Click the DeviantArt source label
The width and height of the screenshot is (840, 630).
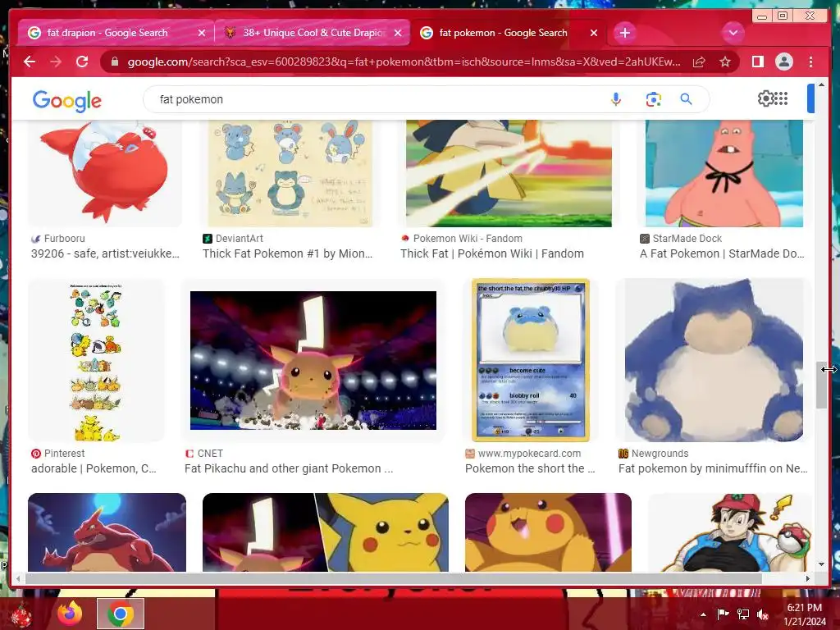(x=239, y=239)
